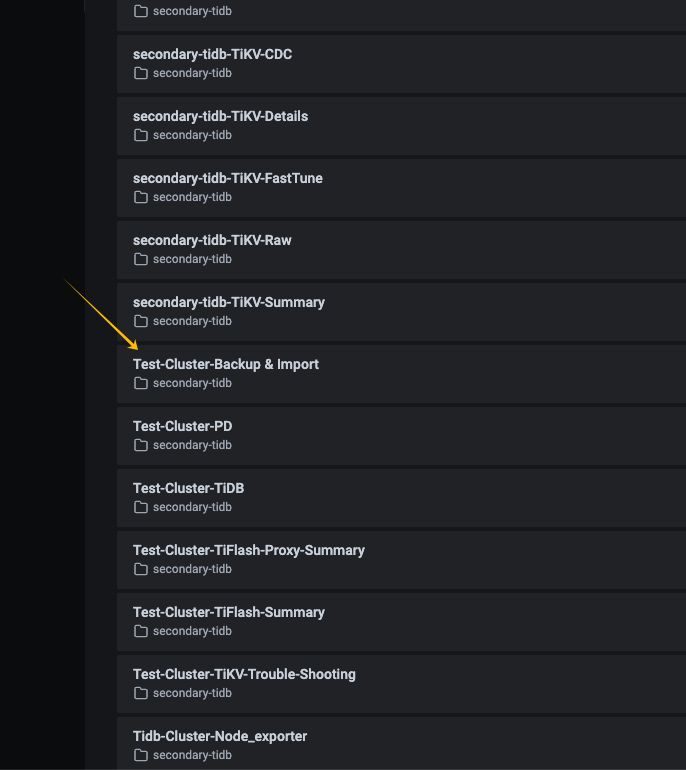This screenshot has width=686, height=770.
Task: Click the folder icon under Test-Cluster-Backup & Import
Action: pyautogui.click(x=141, y=383)
